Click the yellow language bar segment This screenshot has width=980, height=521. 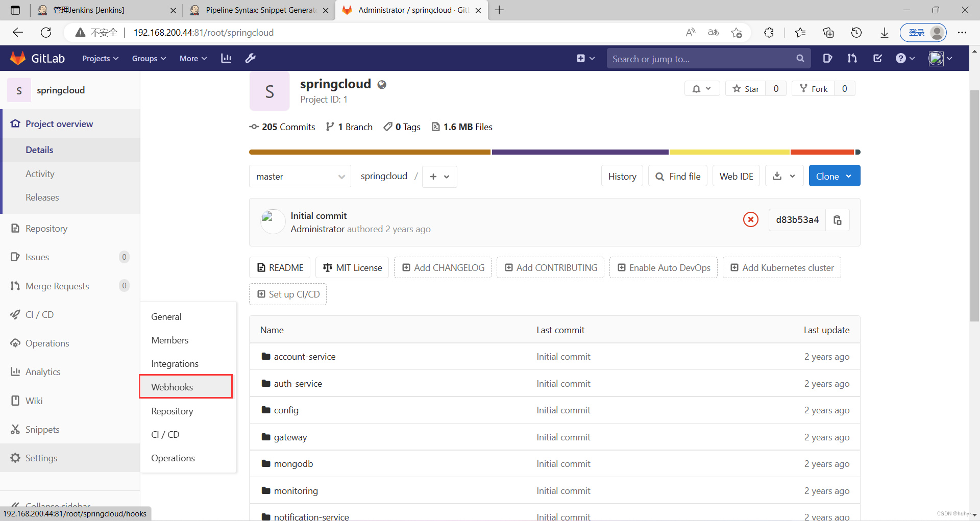click(x=729, y=152)
